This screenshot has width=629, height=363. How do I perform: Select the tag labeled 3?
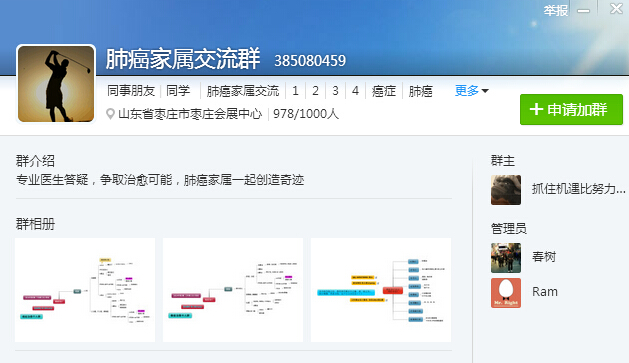[335, 91]
